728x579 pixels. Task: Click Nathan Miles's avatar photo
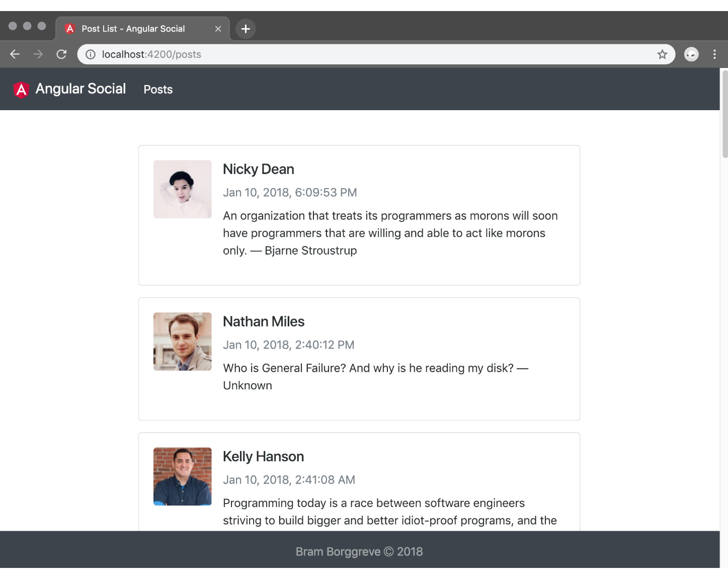click(183, 342)
